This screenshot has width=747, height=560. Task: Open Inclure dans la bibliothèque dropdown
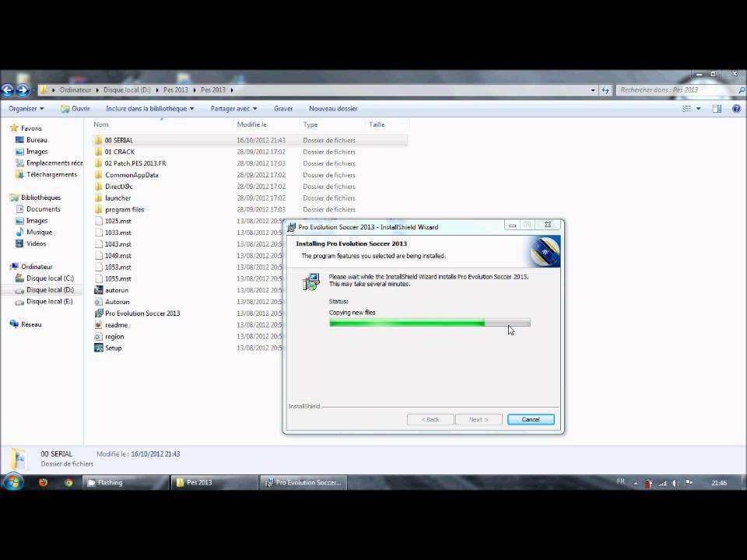coord(149,109)
